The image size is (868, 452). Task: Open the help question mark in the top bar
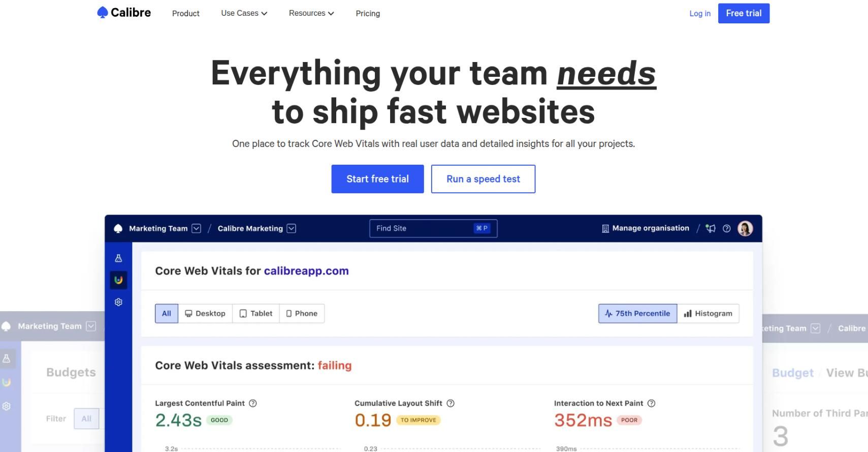pyautogui.click(x=727, y=228)
